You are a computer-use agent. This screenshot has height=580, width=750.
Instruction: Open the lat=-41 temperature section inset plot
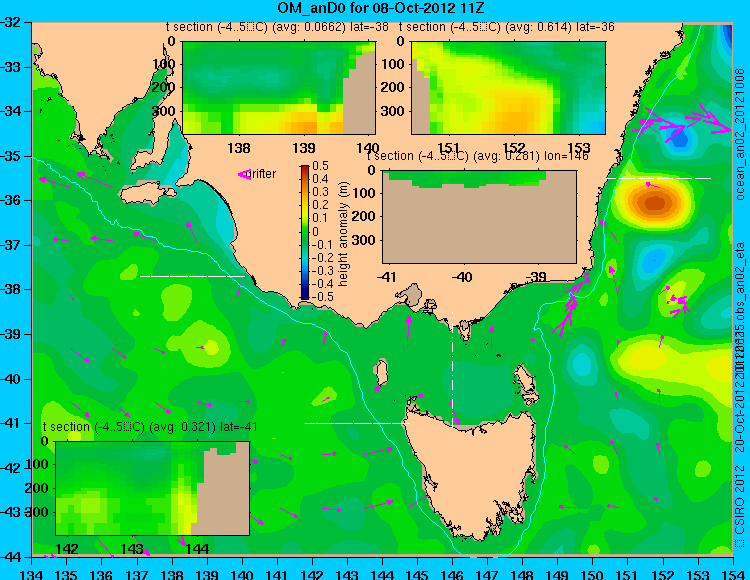pyautogui.click(x=152, y=488)
